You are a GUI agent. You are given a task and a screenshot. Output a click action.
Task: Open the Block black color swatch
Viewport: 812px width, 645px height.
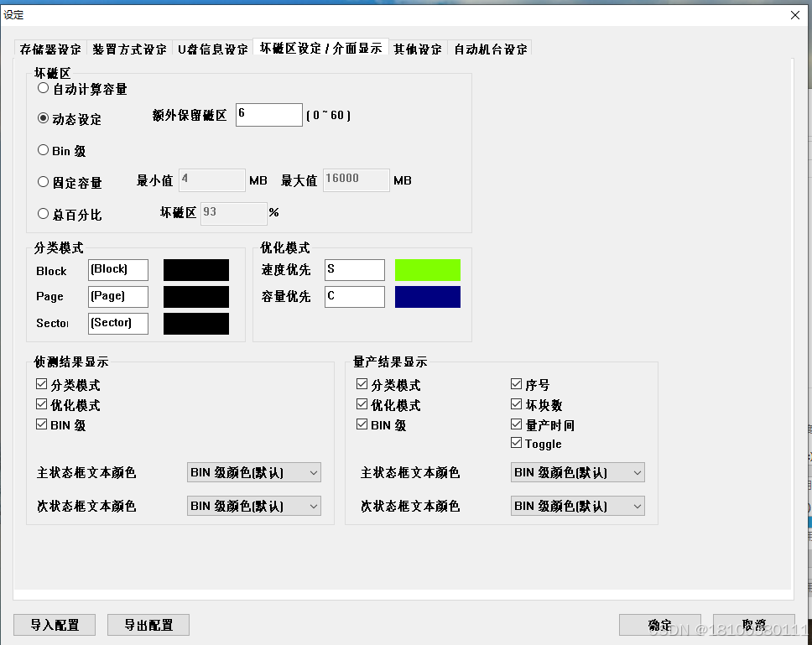click(196, 270)
